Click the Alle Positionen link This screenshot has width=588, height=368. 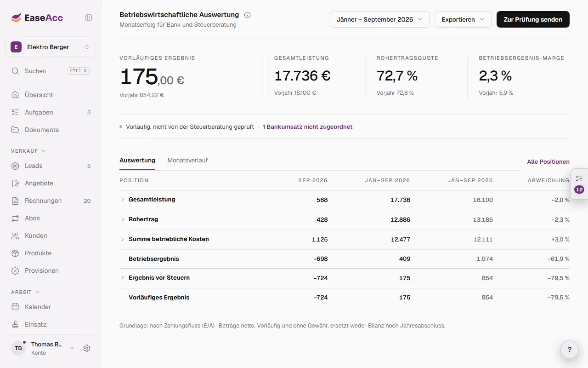pyautogui.click(x=548, y=162)
